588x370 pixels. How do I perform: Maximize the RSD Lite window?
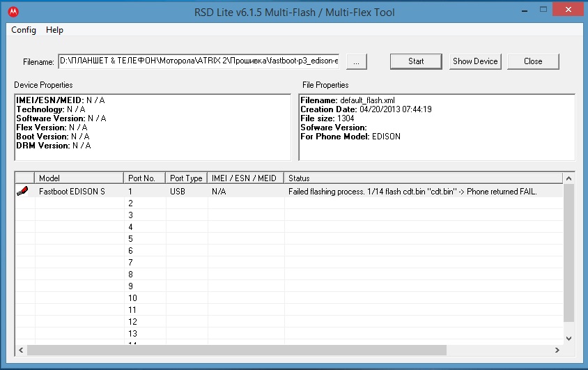click(x=543, y=10)
